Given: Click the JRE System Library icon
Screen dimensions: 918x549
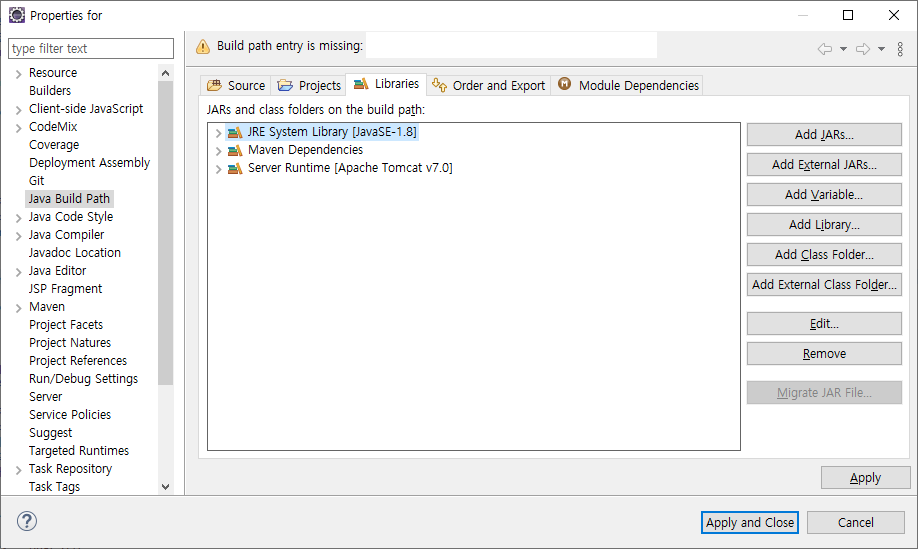Looking at the screenshot, I should tap(235, 132).
